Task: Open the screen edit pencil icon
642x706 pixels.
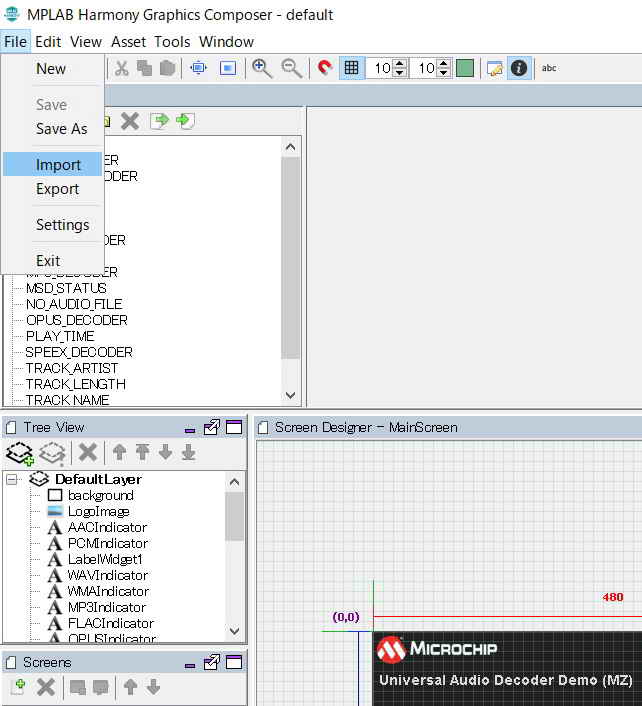Action: click(x=494, y=68)
